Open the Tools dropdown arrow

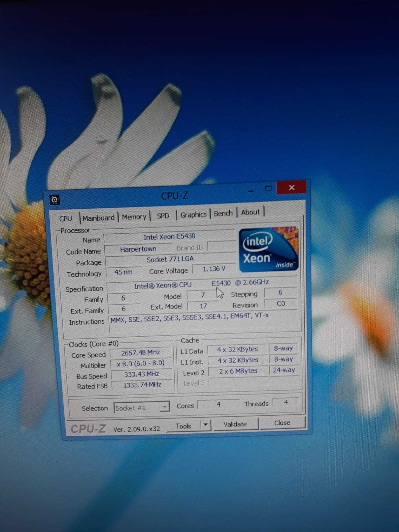[205, 425]
